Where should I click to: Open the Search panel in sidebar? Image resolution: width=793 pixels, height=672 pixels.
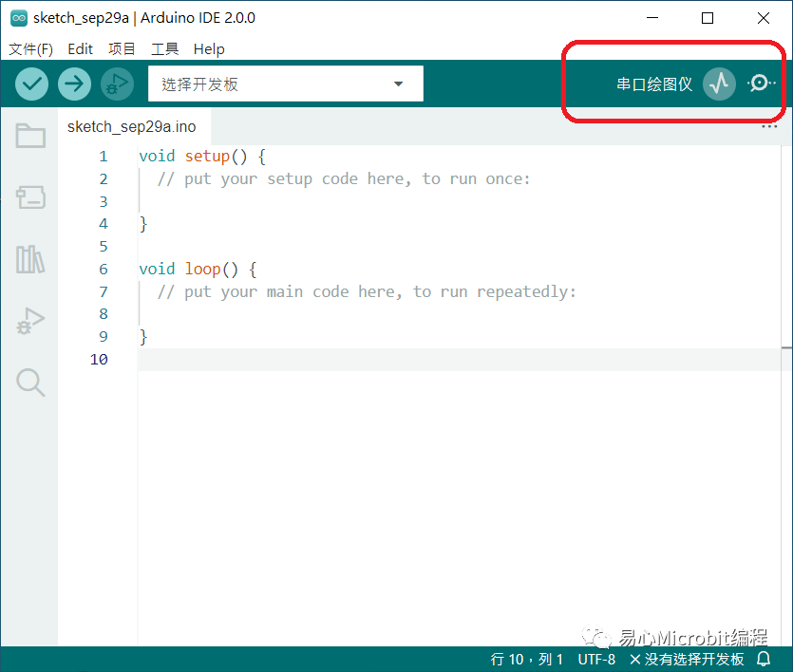click(30, 383)
